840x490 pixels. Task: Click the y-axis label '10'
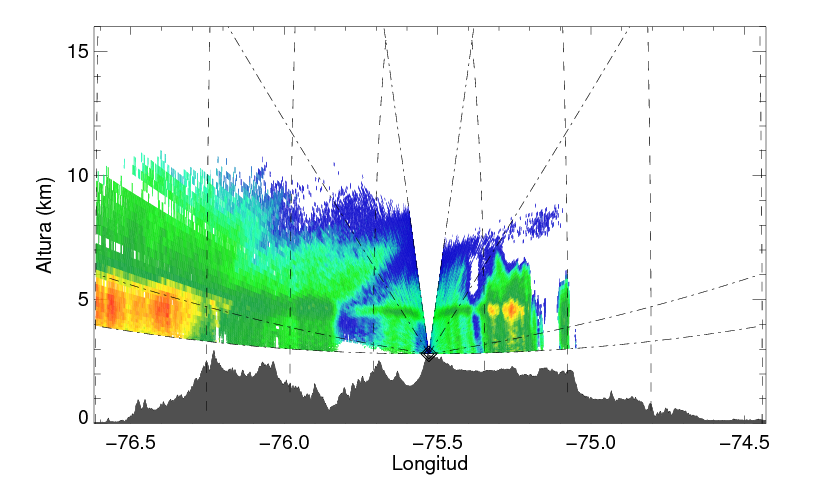click(77, 175)
